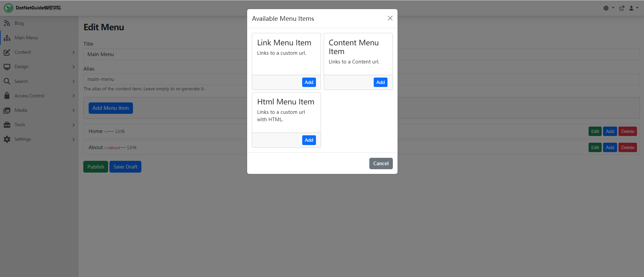Image resolution: width=644 pixels, height=277 pixels.
Task: Open the external site link icon
Action: point(622,8)
